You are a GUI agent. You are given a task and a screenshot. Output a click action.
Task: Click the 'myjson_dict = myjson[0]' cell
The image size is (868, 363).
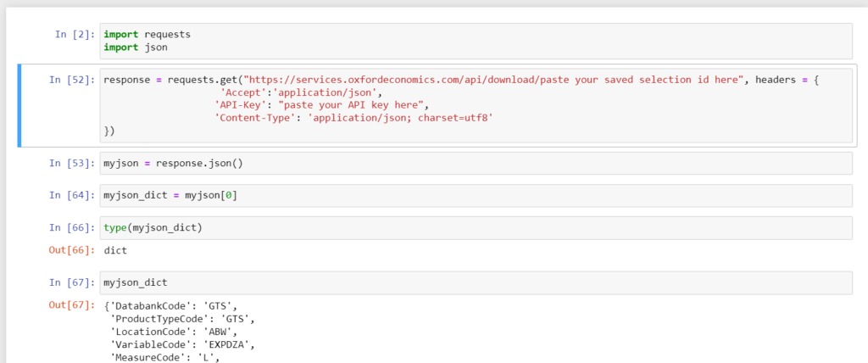(170, 196)
